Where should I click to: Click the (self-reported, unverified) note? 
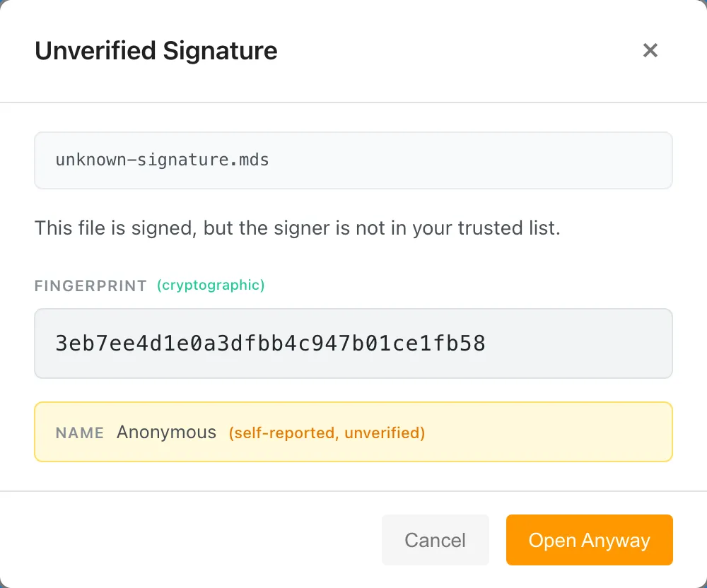[327, 433]
